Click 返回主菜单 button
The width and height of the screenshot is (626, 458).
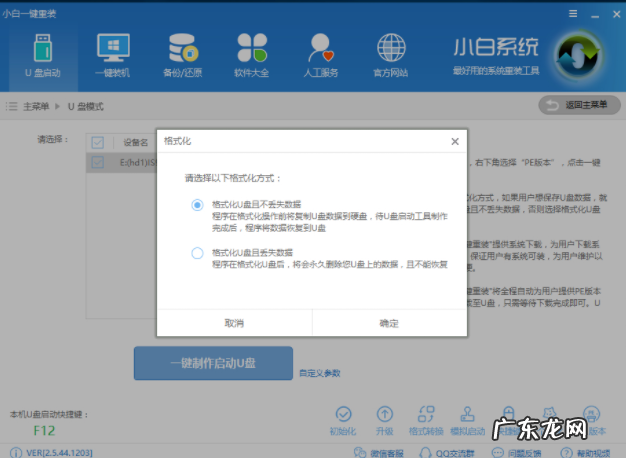tap(579, 105)
